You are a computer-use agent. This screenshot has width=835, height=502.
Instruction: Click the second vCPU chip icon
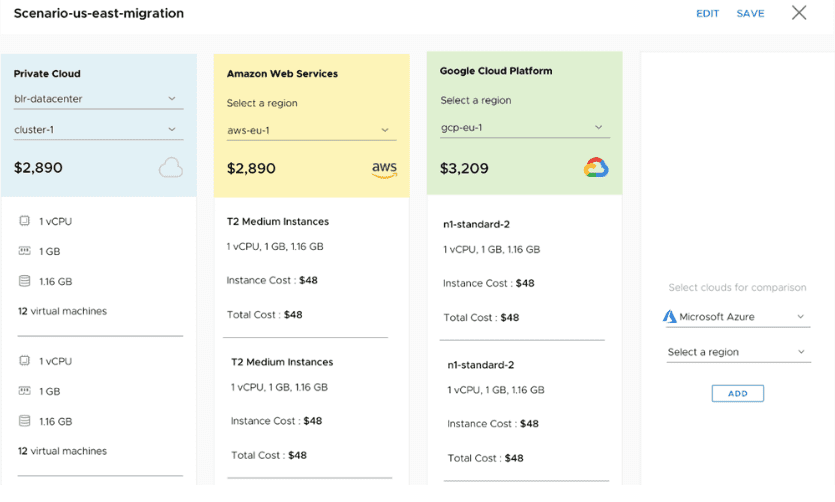coord(25,361)
